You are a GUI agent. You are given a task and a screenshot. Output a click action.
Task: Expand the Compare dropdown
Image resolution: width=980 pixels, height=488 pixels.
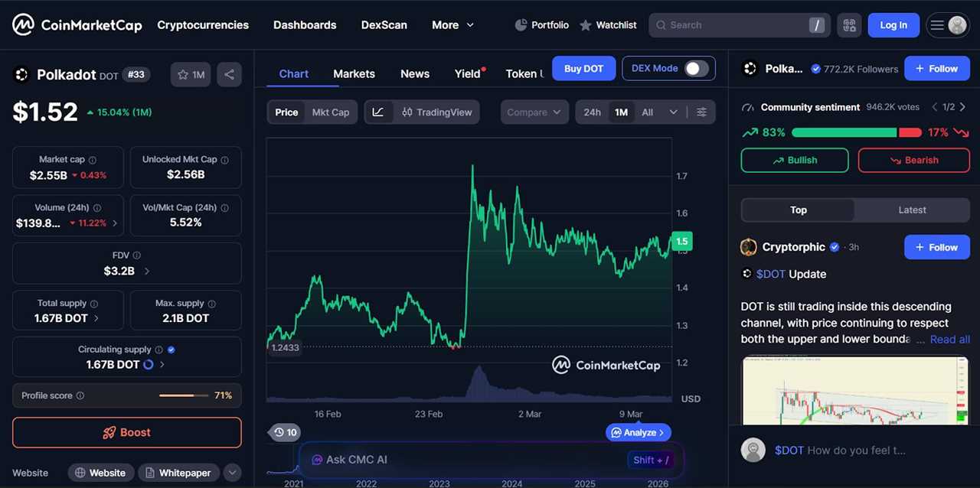click(534, 112)
